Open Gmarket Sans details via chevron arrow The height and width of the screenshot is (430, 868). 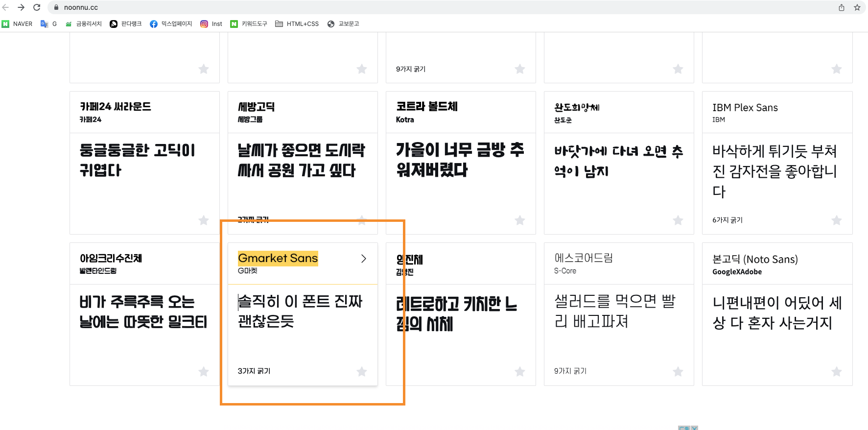[x=363, y=259]
